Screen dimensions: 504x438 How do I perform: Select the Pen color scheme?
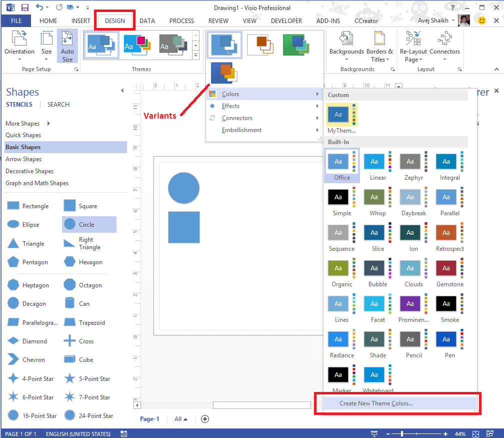pos(449,344)
